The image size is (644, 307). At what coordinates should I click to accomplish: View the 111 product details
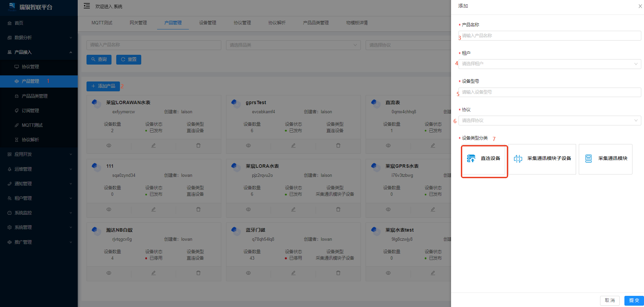[109, 209]
